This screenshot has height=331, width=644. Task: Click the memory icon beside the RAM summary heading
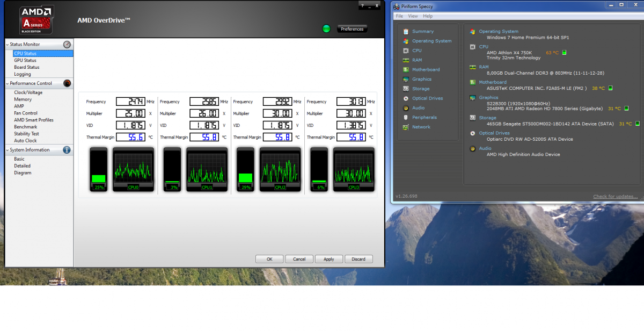click(x=472, y=67)
